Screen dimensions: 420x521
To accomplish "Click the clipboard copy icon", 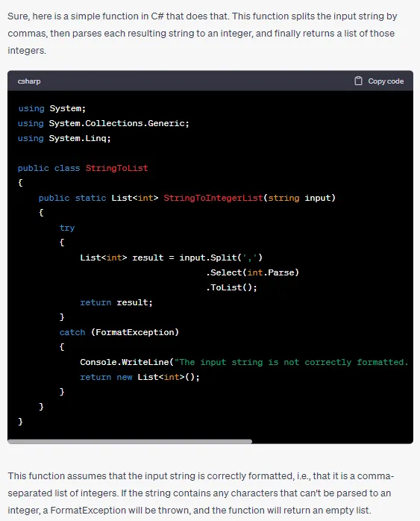I will (x=358, y=81).
